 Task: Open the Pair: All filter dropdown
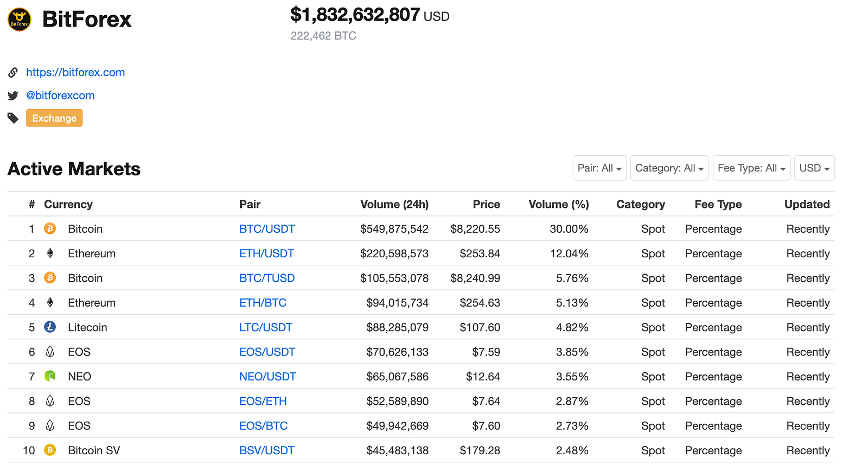tap(599, 168)
